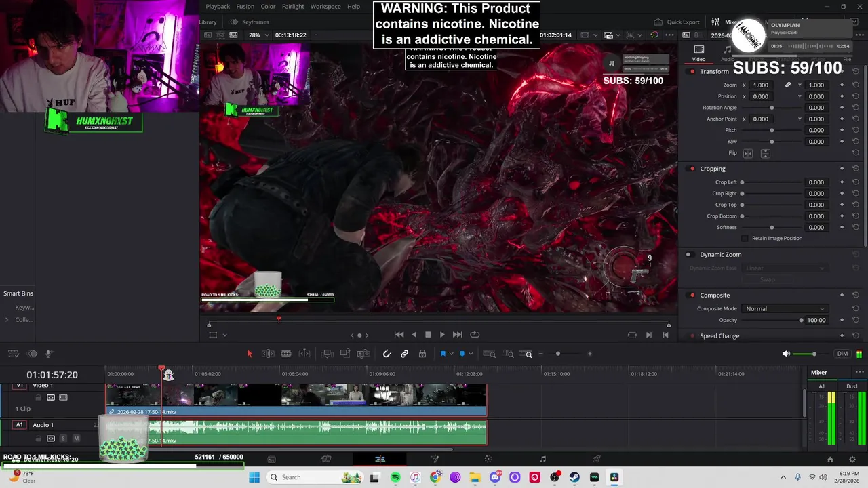Go to first frame playback button
Image resolution: width=868 pixels, height=488 pixels.
point(399,335)
